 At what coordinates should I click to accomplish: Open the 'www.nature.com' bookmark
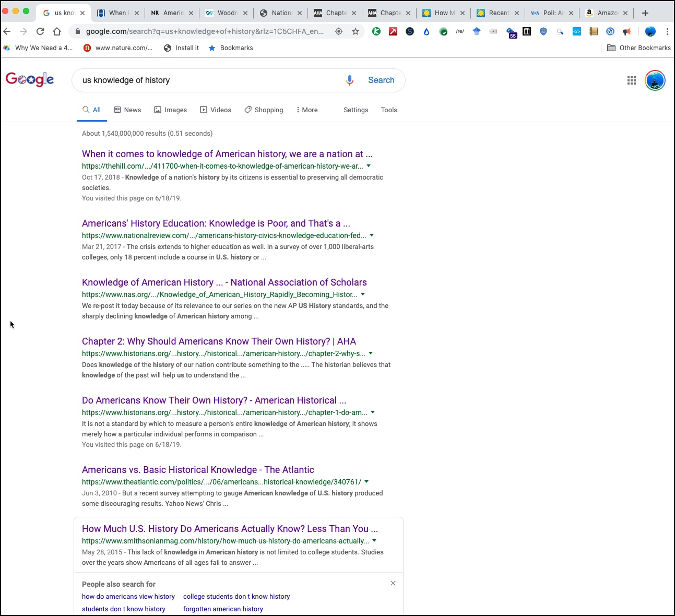(x=118, y=48)
